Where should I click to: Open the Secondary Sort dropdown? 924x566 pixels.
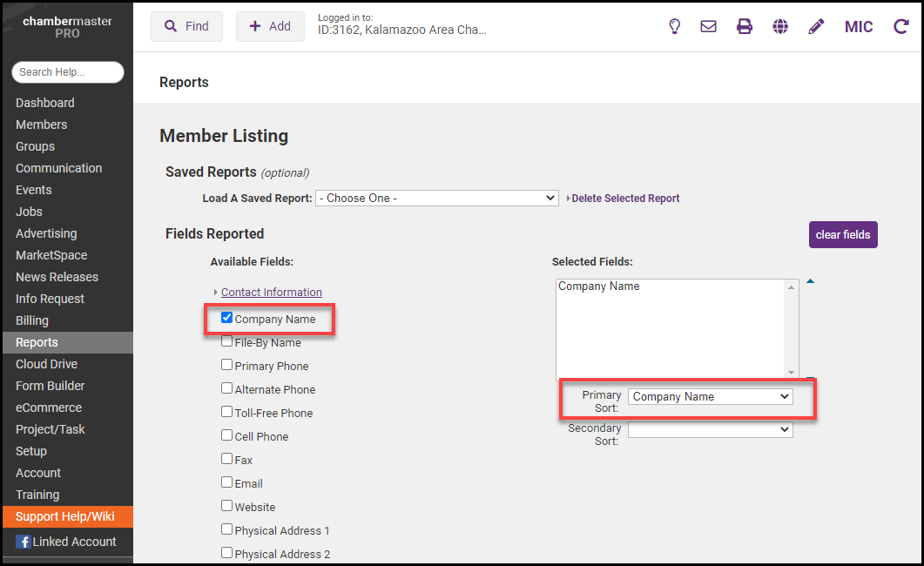(710, 430)
